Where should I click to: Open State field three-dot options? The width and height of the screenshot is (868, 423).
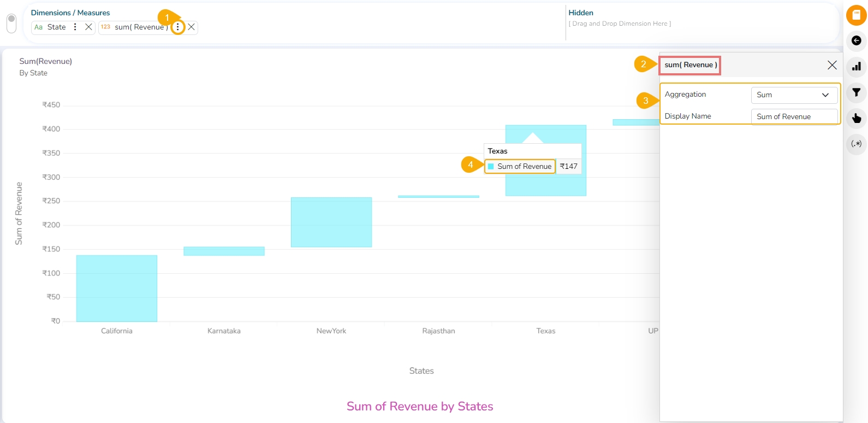(x=75, y=27)
